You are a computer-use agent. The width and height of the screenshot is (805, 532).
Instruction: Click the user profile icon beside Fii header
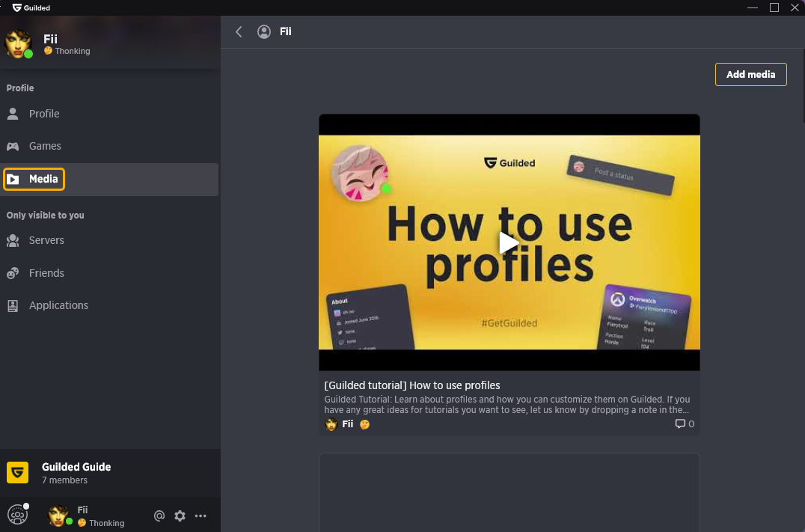click(x=264, y=32)
